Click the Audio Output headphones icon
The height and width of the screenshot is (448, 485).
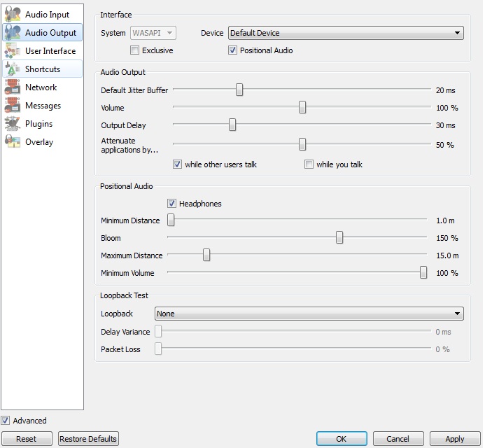13,33
